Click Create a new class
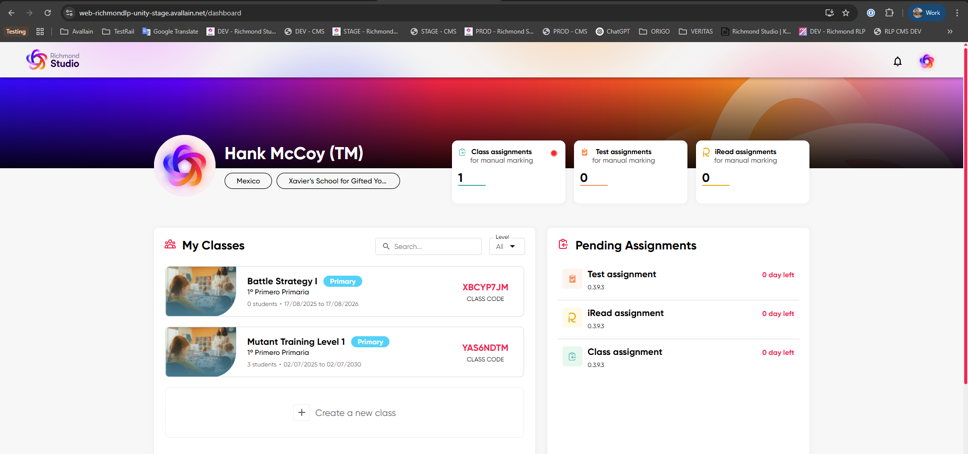 (344, 413)
